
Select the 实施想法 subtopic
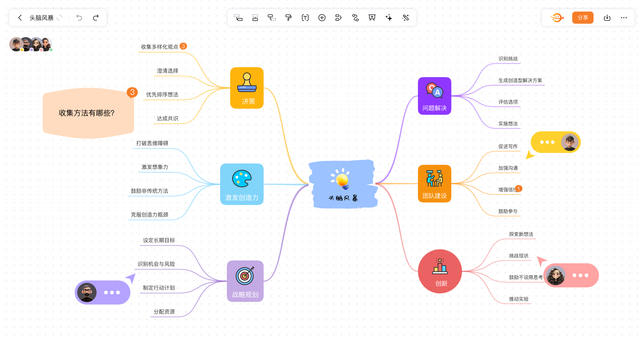click(x=508, y=123)
